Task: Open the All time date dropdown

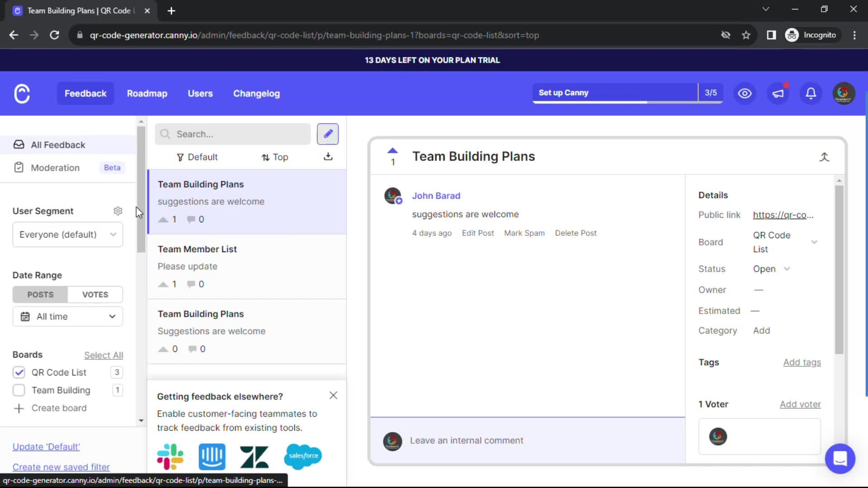Action: [68, 316]
